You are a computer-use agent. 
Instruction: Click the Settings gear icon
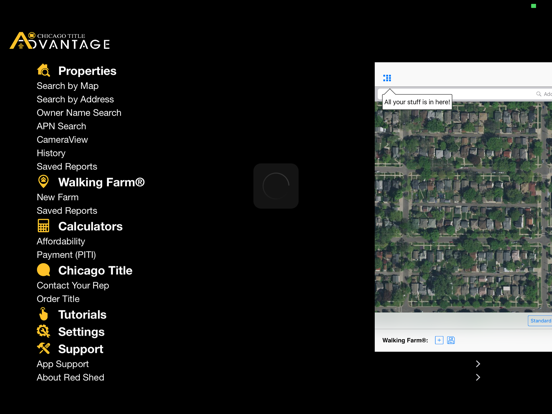[44, 331]
